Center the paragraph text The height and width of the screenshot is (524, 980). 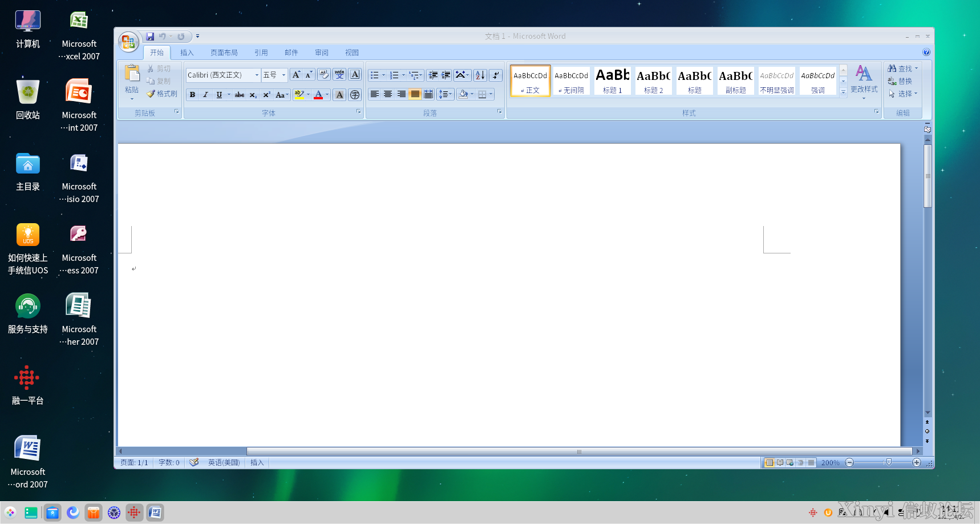[x=388, y=94]
